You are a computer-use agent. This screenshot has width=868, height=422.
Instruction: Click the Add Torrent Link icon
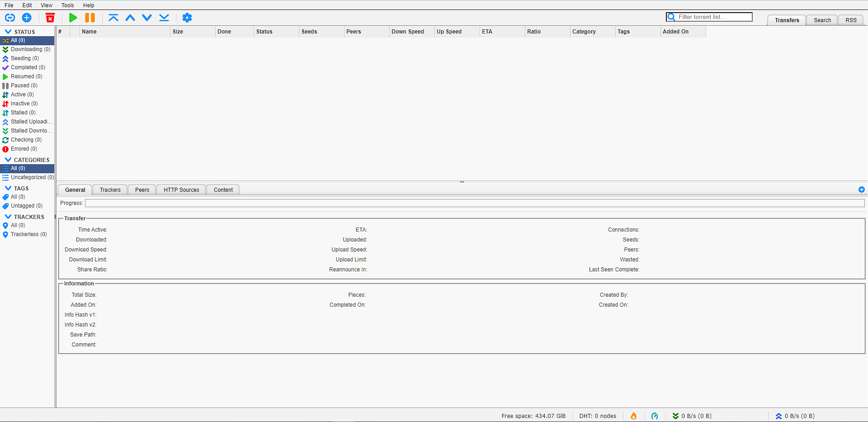click(10, 18)
